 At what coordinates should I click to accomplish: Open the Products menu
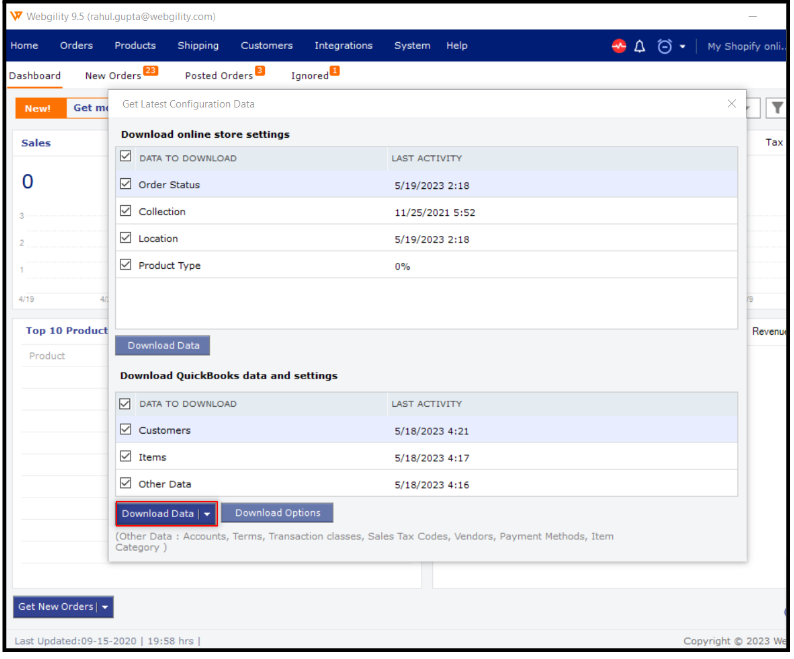coord(135,46)
